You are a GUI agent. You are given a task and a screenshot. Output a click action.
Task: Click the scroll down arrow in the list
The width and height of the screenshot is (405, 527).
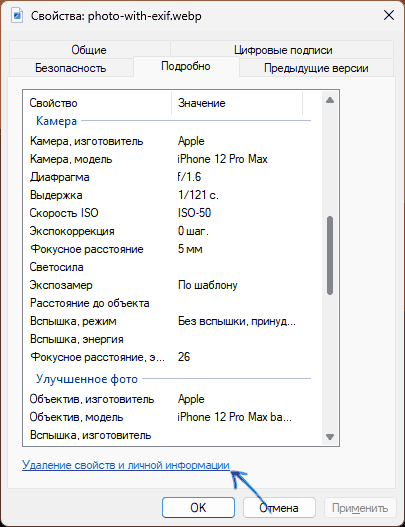click(x=330, y=437)
